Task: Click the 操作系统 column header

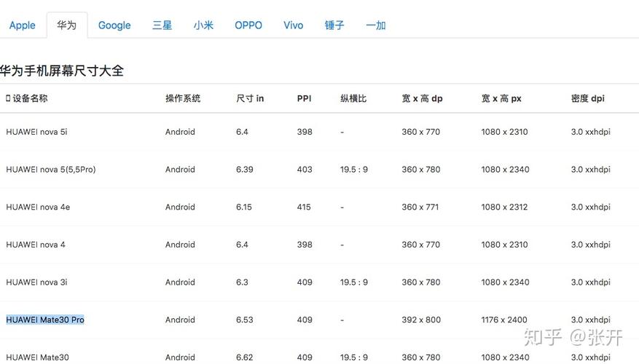Action: click(x=183, y=98)
